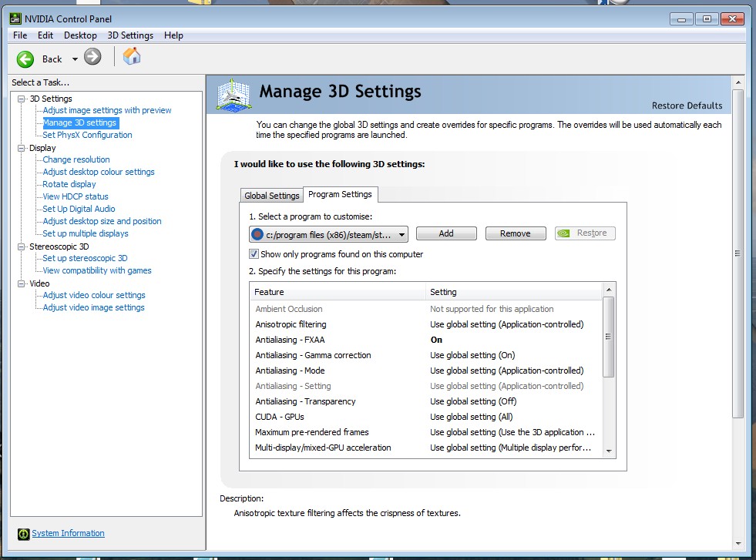Click the NVIDIA Control Panel title icon
756x560 pixels.
pyautogui.click(x=16, y=18)
